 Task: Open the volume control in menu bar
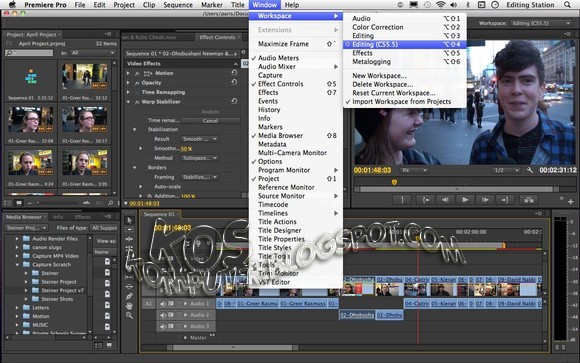tap(454, 5)
